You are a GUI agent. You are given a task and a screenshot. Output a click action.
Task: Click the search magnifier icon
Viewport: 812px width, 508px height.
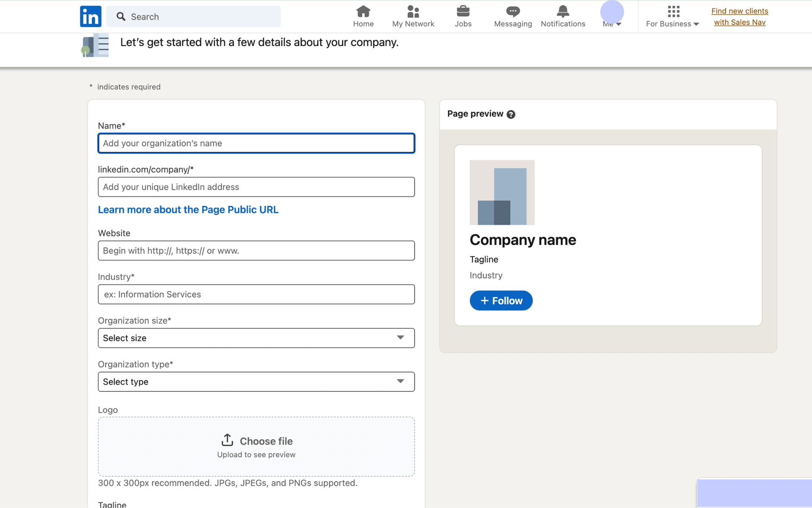(x=121, y=16)
